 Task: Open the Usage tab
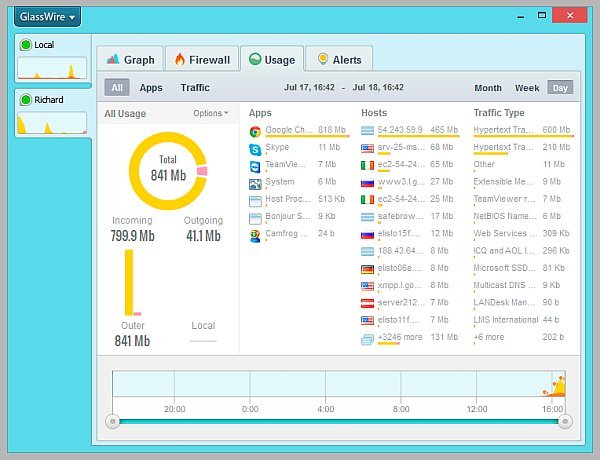tap(272, 60)
